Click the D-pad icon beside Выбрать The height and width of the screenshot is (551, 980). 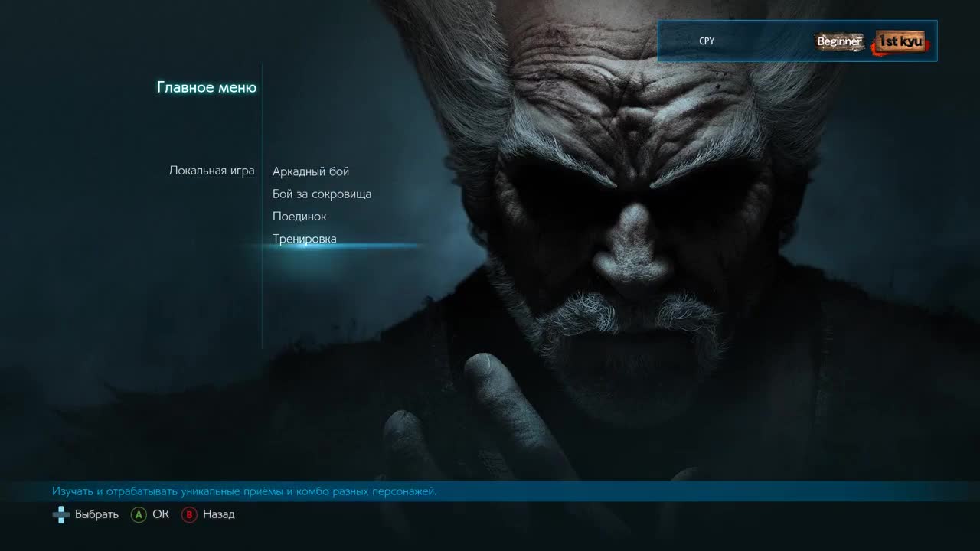coord(60,515)
